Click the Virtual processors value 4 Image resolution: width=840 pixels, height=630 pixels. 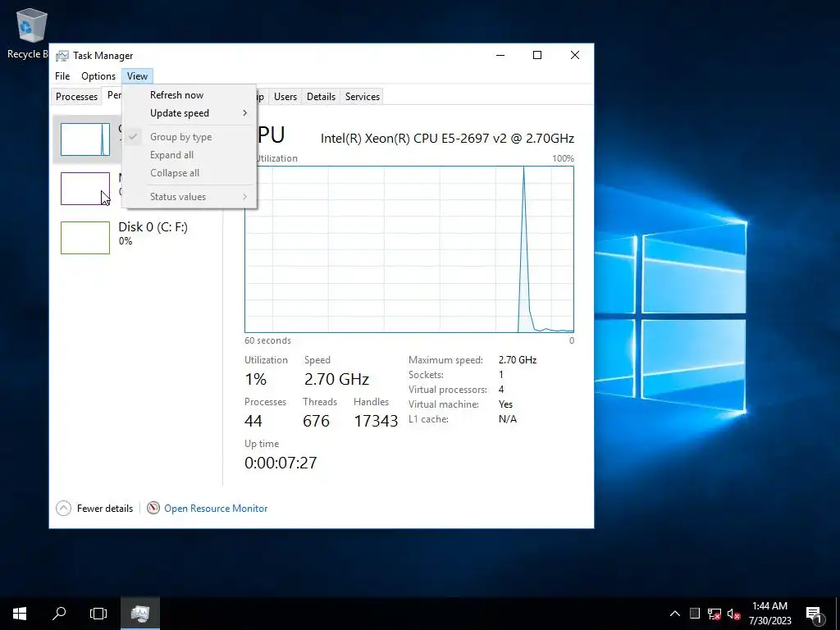click(501, 390)
